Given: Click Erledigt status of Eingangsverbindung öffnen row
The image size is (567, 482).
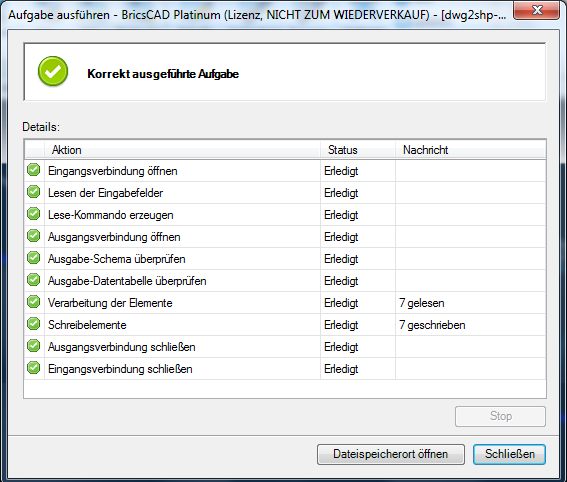Looking at the screenshot, I should [x=341, y=171].
